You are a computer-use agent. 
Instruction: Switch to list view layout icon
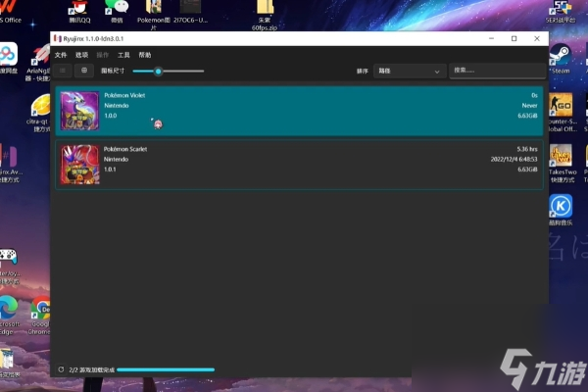pos(63,71)
